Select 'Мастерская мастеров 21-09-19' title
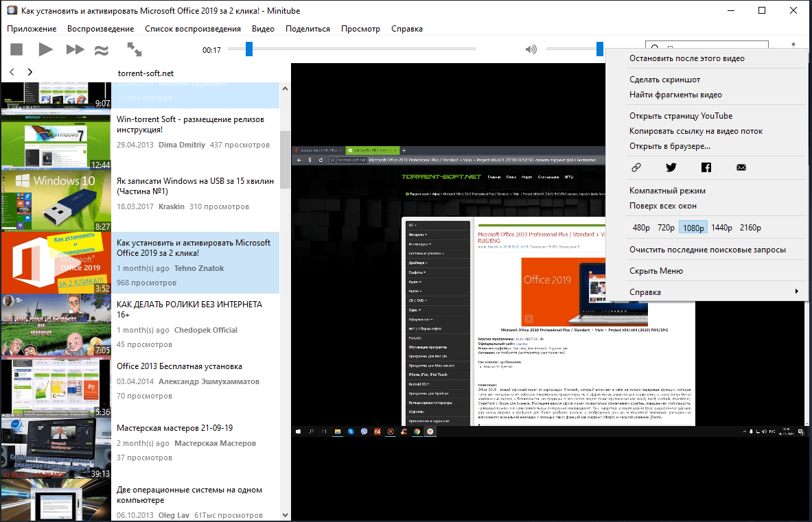812x522 pixels. 174,428
